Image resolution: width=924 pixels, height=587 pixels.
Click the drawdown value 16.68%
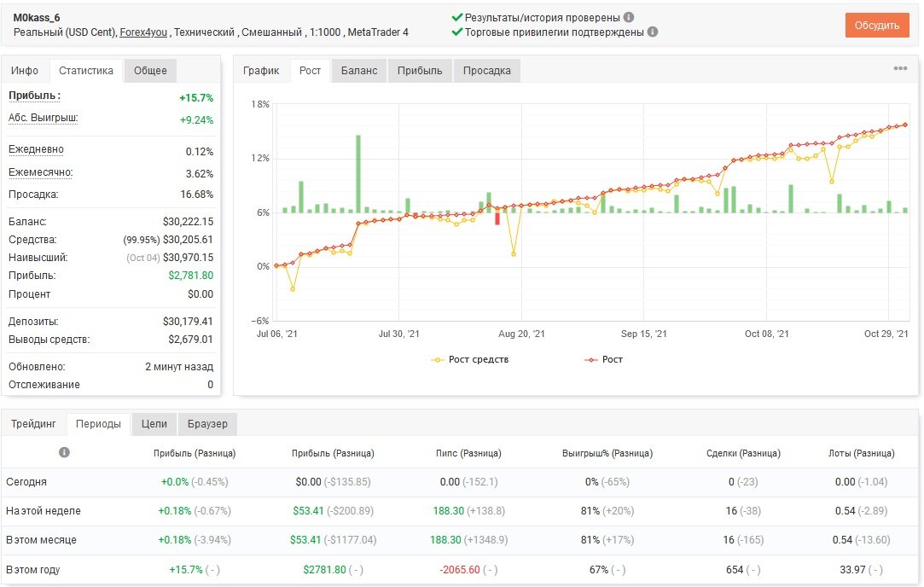[x=197, y=195]
